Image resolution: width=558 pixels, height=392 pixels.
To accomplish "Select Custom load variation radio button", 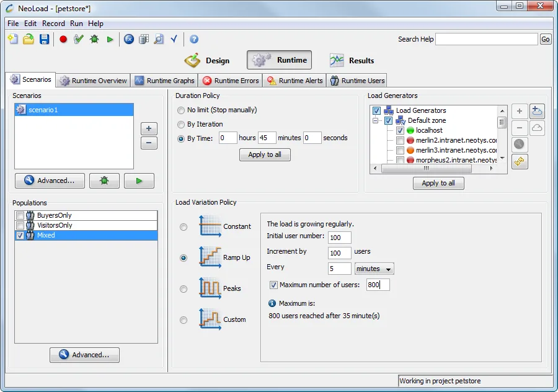I will [x=184, y=319].
